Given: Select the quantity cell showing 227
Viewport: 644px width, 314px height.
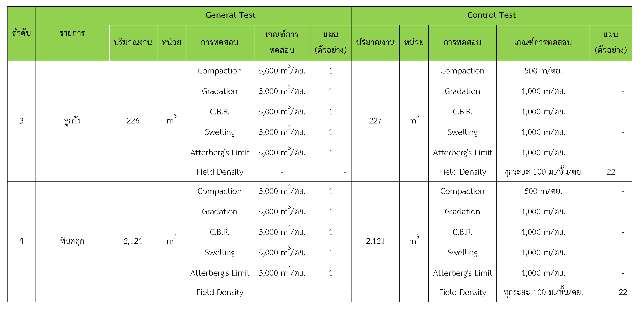Looking at the screenshot, I should (x=375, y=121).
